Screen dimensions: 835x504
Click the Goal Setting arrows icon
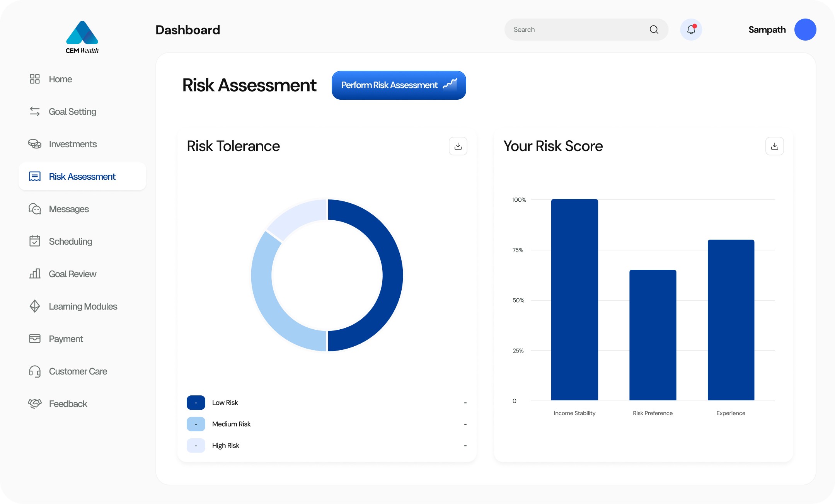pyautogui.click(x=35, y=112)
